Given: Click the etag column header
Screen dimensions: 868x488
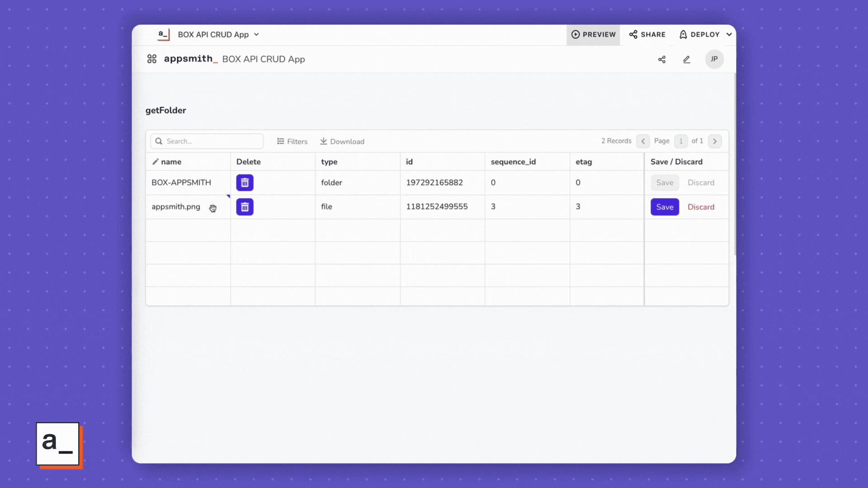Looking at the screenshot, I should coord(607,162).
